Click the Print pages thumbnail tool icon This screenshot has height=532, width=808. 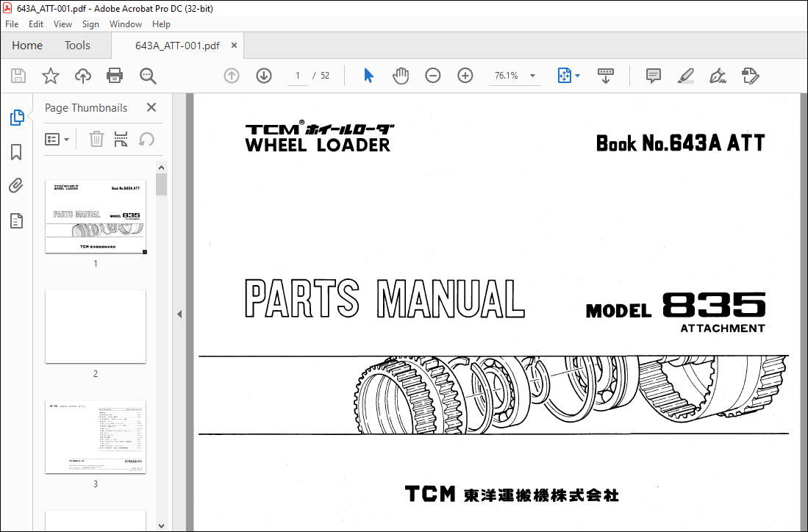(x=121, y=139)
